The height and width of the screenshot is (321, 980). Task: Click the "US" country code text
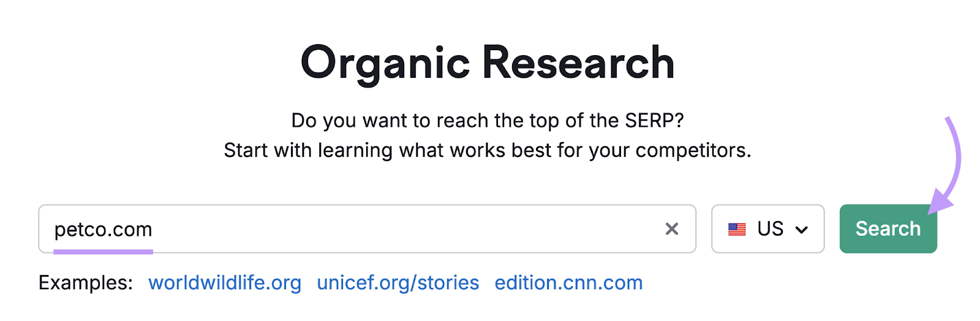point(770,228)
